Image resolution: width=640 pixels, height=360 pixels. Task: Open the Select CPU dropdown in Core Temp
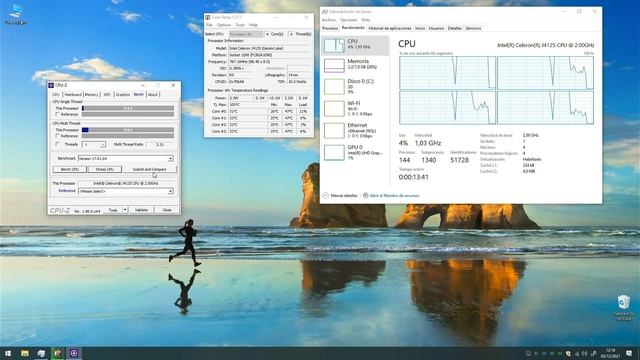pos(246,34)
